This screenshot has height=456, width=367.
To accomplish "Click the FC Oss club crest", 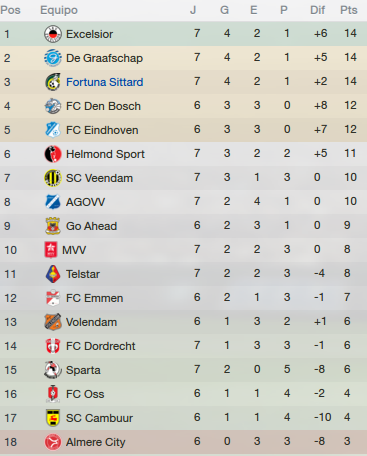I will pyautogui.click(x=53, y=394).
